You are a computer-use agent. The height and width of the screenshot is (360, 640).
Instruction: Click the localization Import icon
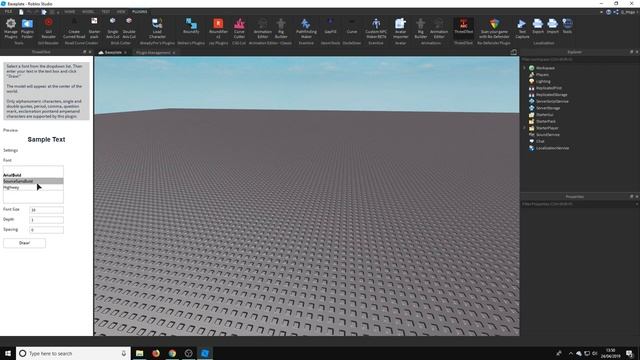pyautogui.click(x=553, y=26)
